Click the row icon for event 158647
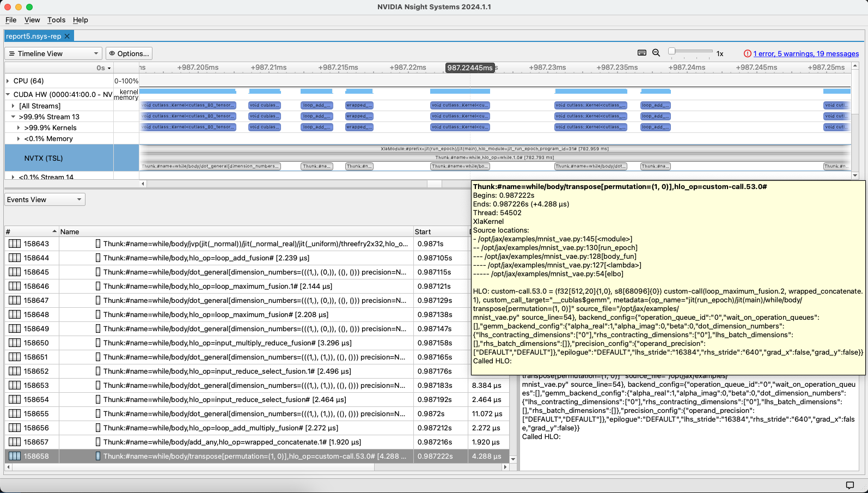 (x=15, y=300)
